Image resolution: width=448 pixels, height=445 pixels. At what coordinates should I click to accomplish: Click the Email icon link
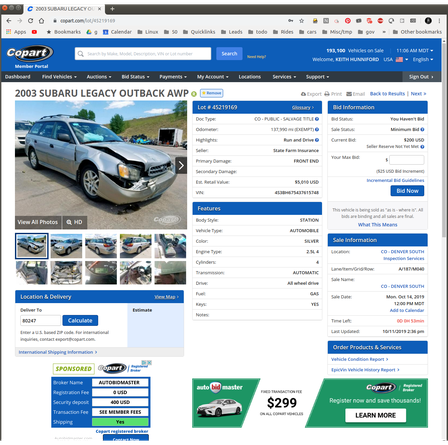pos(356,94)
